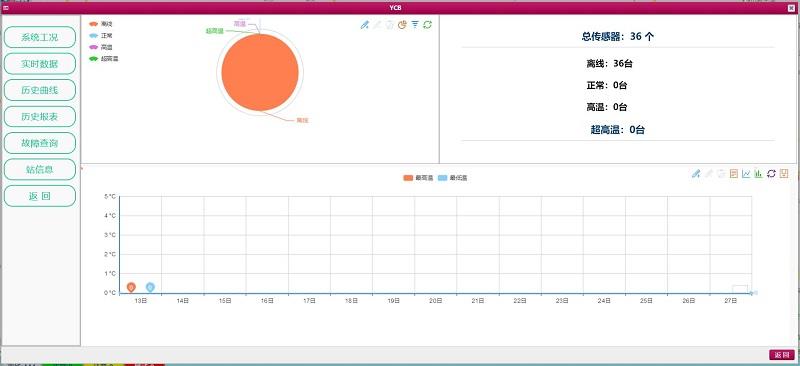Screen dimensions: 800x366
Task: Click the 实时数据 sidebar button
Action: coord(40,64)
